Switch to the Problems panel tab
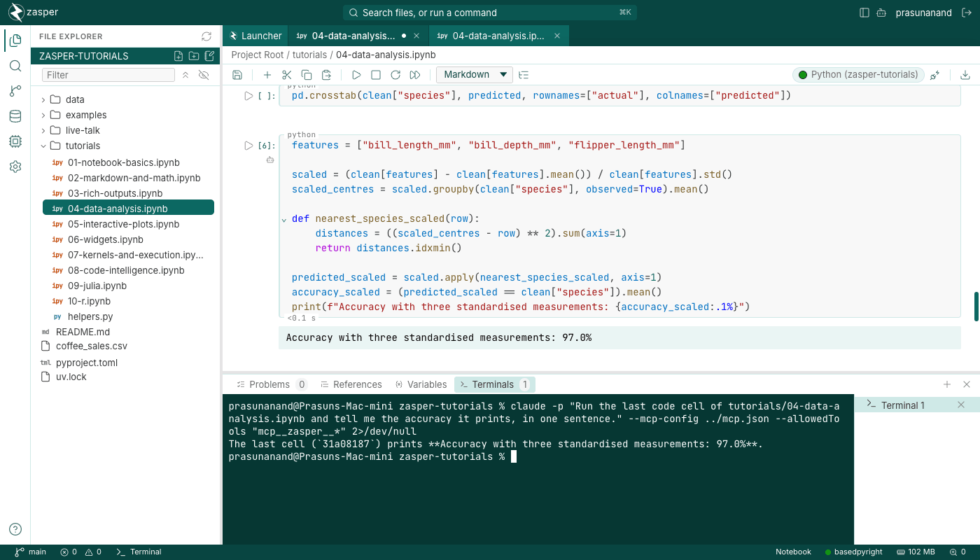This screenshot has height=560, width=980. click(x=272, y=384)
